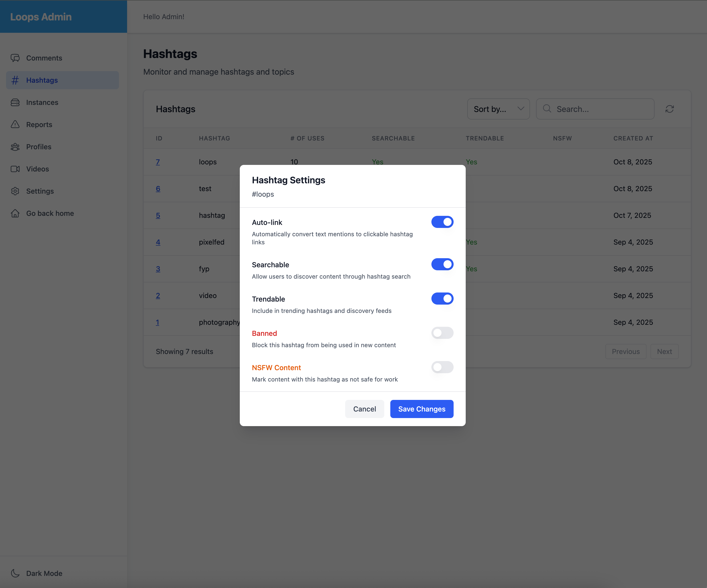Screen dimensions: 707x588
Task: Click the Dark Mode moon icon
Action: (x=15, y=573)
